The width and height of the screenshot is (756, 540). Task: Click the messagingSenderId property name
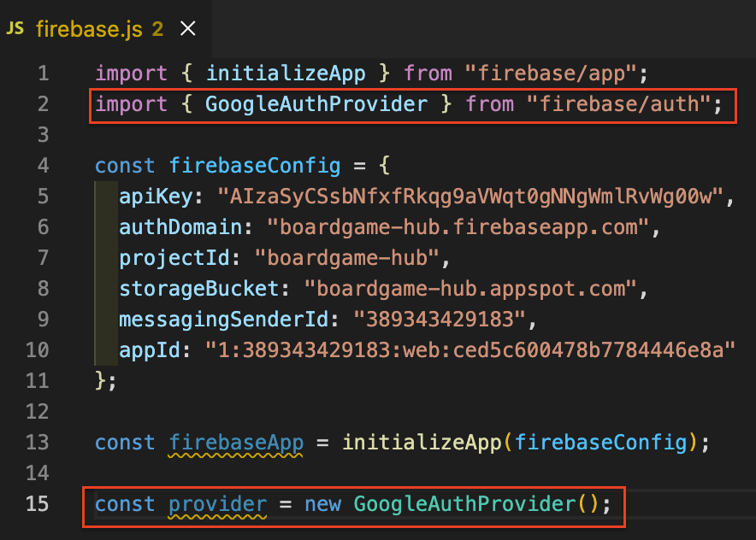[224, 320]
